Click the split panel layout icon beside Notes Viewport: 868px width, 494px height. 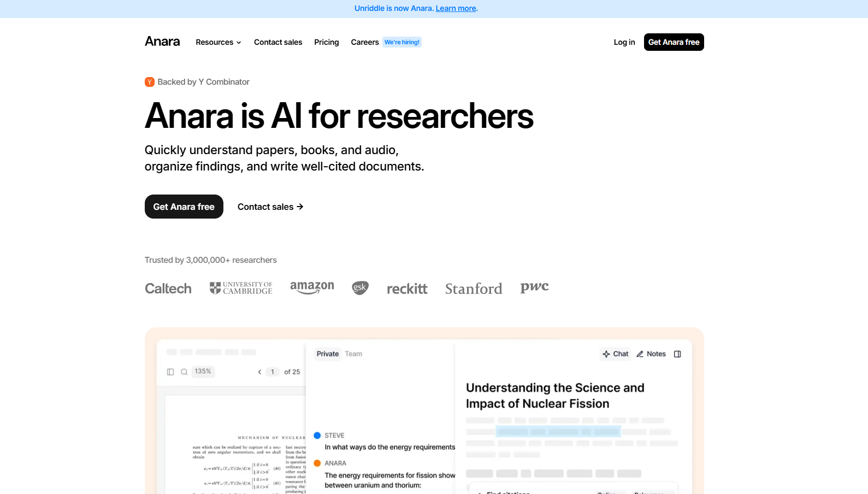[x=677, y=354]
